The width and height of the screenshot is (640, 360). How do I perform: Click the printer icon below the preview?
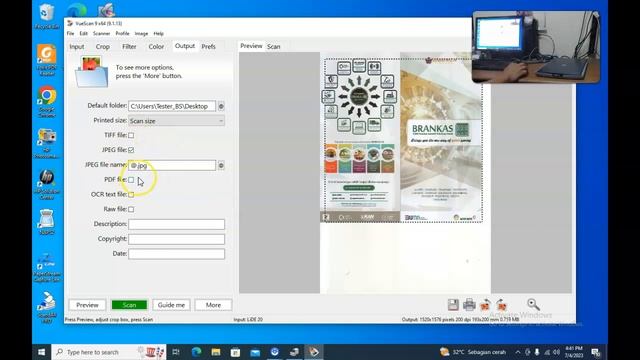click(x=469, y=305)
